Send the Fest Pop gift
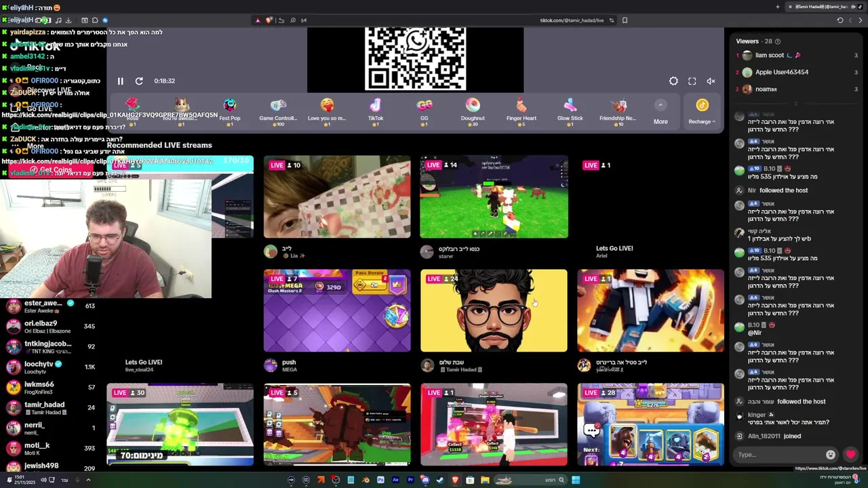The image size is (868, 488). pos(230,112)
